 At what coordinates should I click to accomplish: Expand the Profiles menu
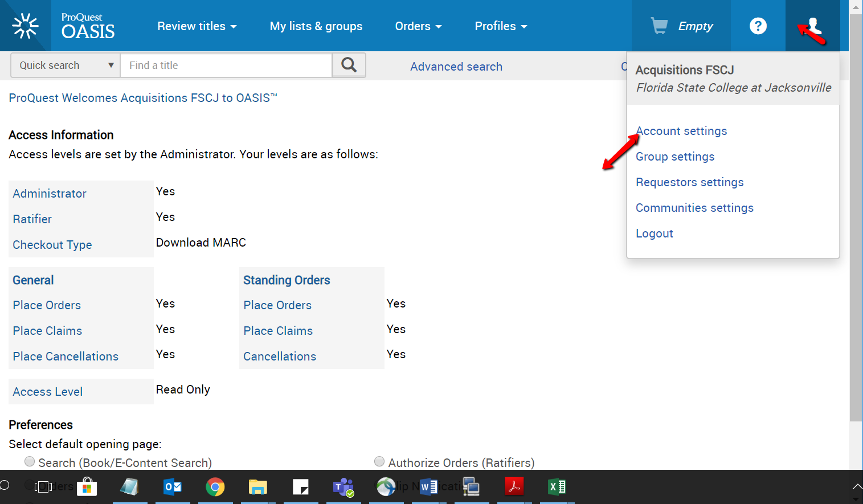501,26
